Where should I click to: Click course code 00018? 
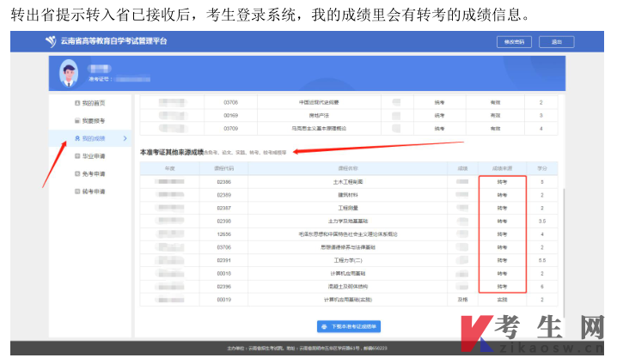224,274
